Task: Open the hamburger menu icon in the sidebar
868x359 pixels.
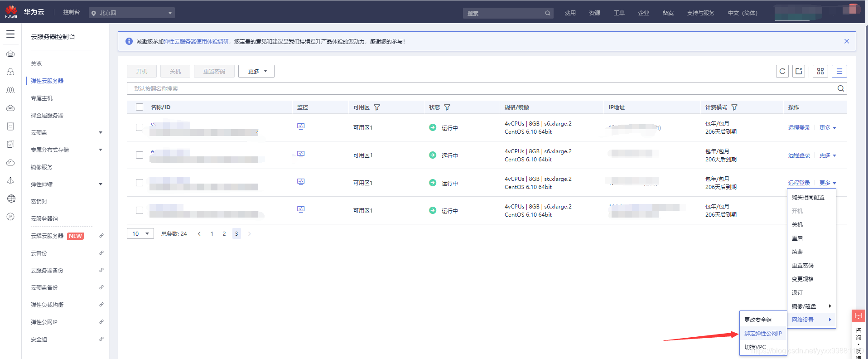Action: coord(10,34)
